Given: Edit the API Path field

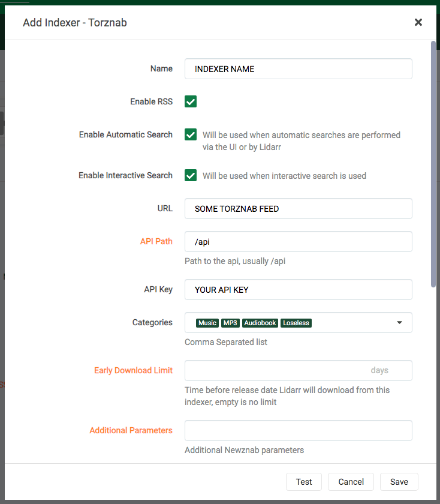Looking at the screenshot, I should coord(298,242).
